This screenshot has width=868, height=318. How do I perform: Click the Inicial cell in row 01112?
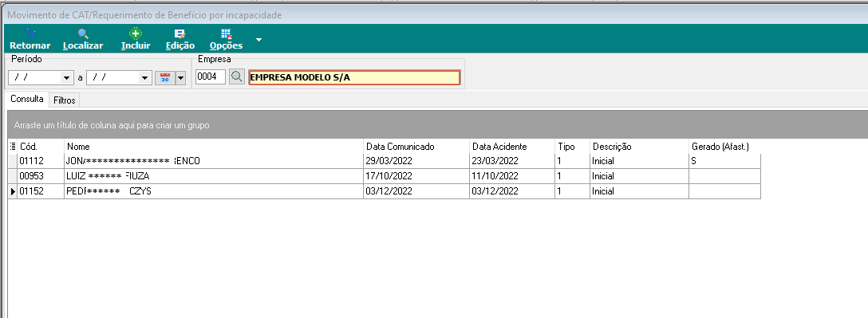(639, 161)
